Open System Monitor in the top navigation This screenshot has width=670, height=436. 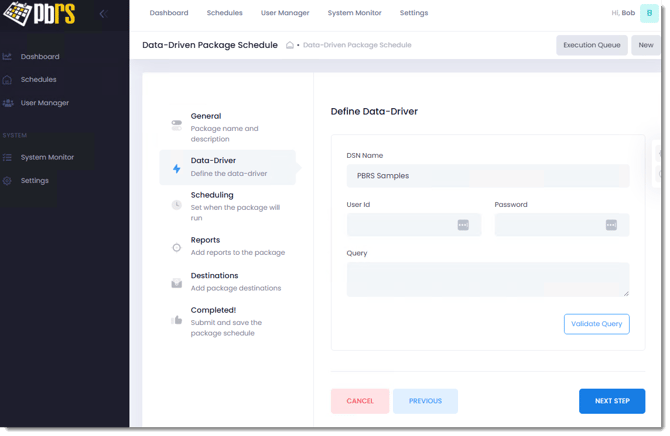(x=354, y=13)
